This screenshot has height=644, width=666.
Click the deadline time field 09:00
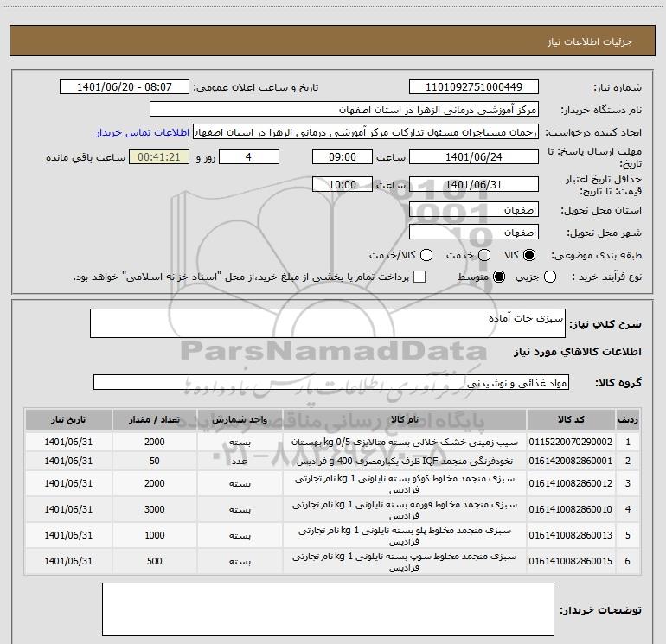343,156
